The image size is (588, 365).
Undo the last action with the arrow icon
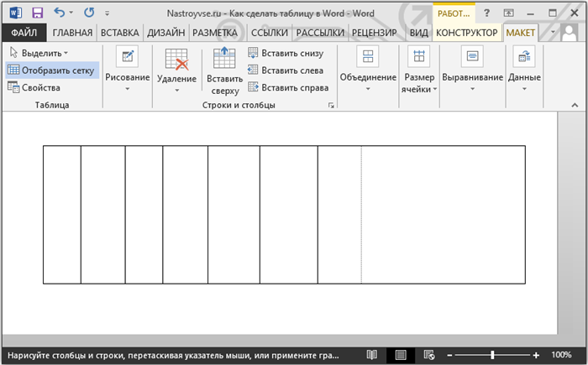click(60, 13)
